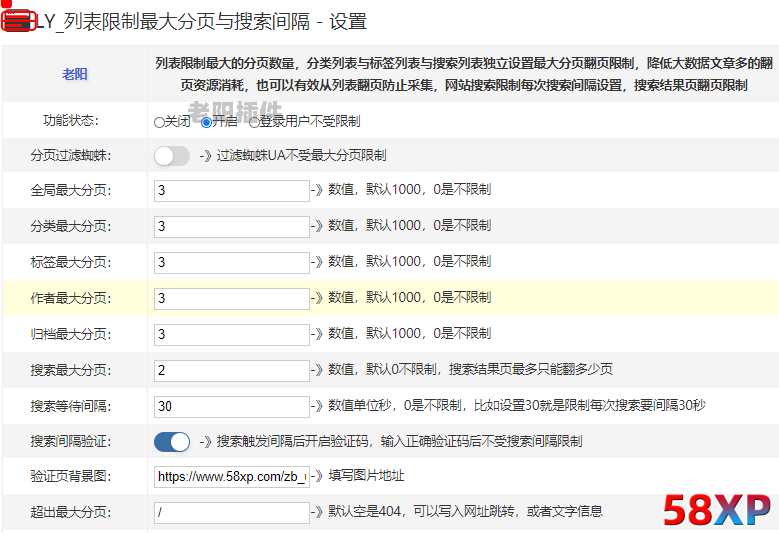Image resolution: width=779 pixels, height=533 pixels.
Task: Click the 搜索结果页最多只能翻多少页 hint
Action: pyautogui.click(x=531, y=369)
